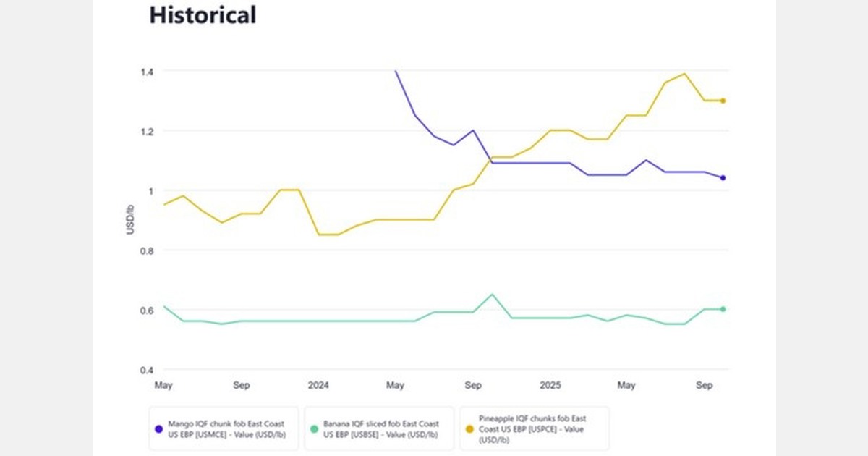868x456 pixels.
Task: Click the purple Mango legend dot
Action: pyautogui.click(x=158, y=428)
